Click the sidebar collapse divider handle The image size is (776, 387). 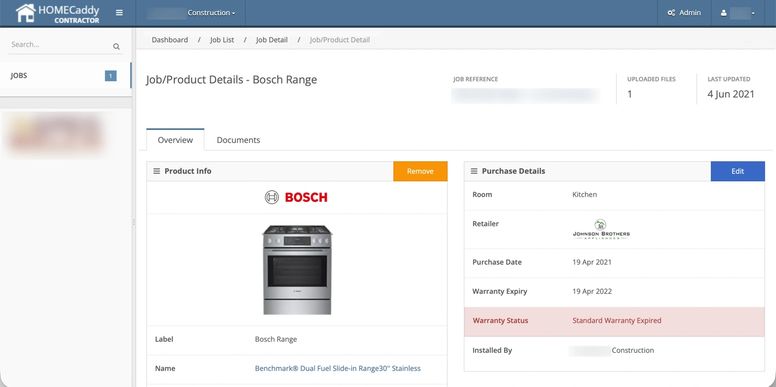point(133,223)
